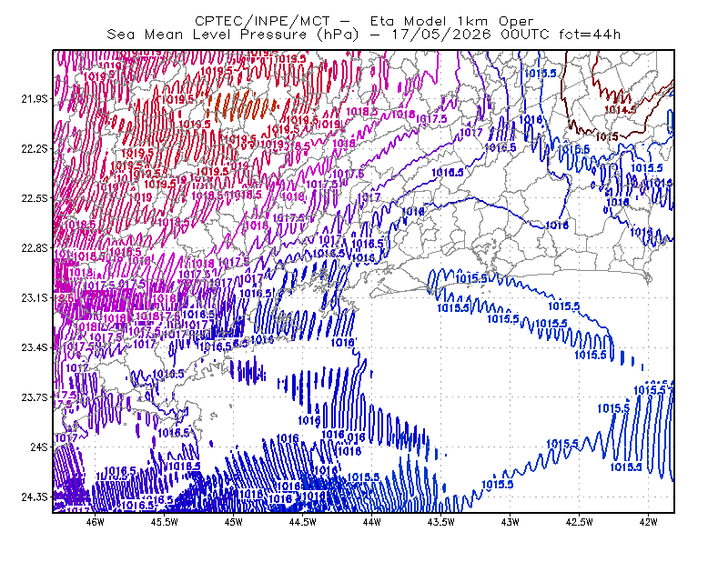Click the 44.5W longitude axis label
This screenshot has height=562, width=728.
tap(303, 522)
